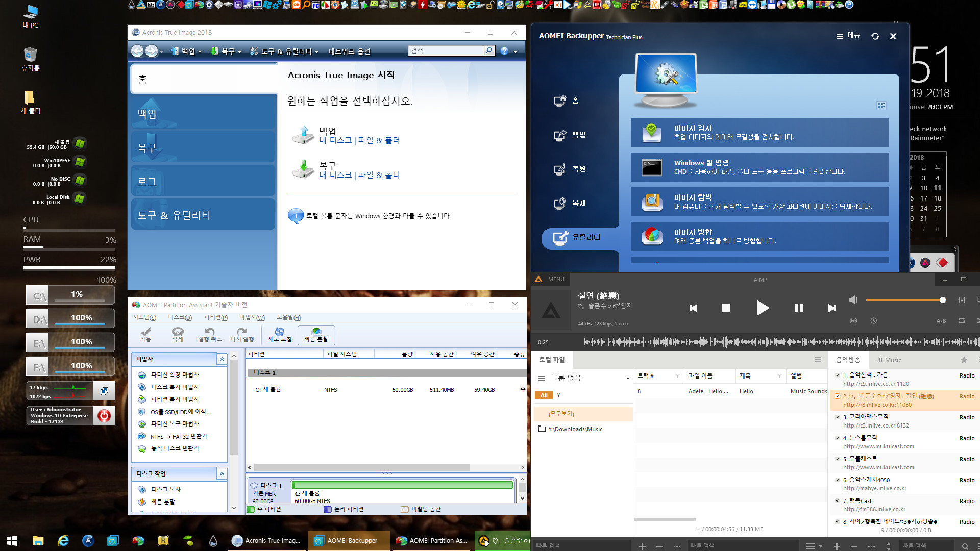Open 이미지 검사 utility
The height and width of the screenshot is (551, 980).
(759, 132)
